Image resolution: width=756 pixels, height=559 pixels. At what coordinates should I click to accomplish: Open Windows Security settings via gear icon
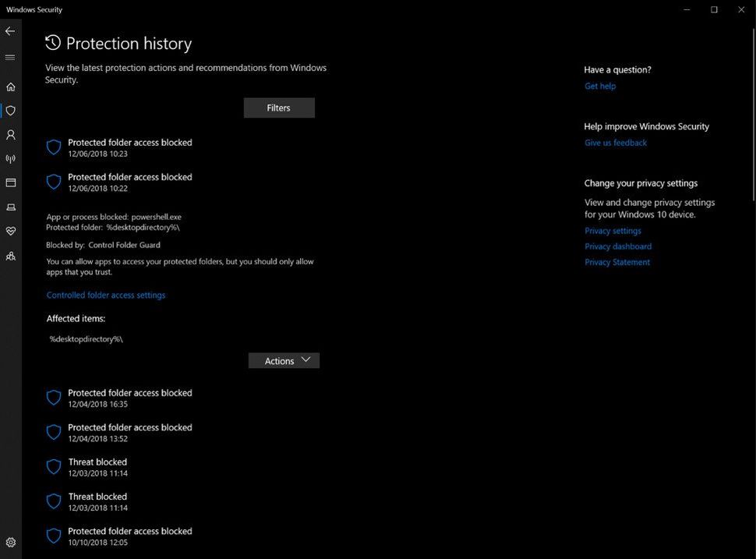10,542
